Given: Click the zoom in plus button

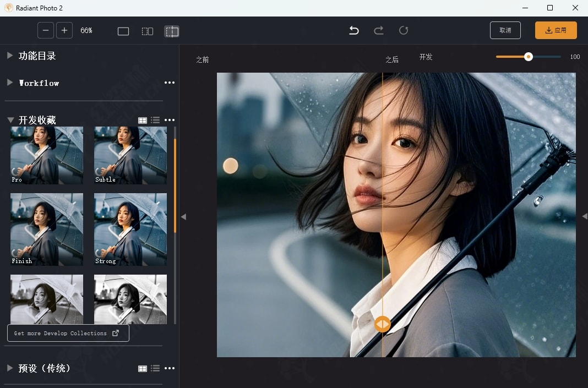Looking at the screenshot, I should (64, 30).
